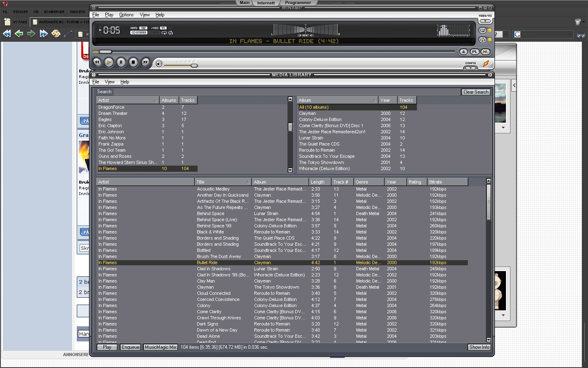Click the lightning bolt Winamp icon
The height and width of the screenshot is (368, 588).
pos(486,64)
